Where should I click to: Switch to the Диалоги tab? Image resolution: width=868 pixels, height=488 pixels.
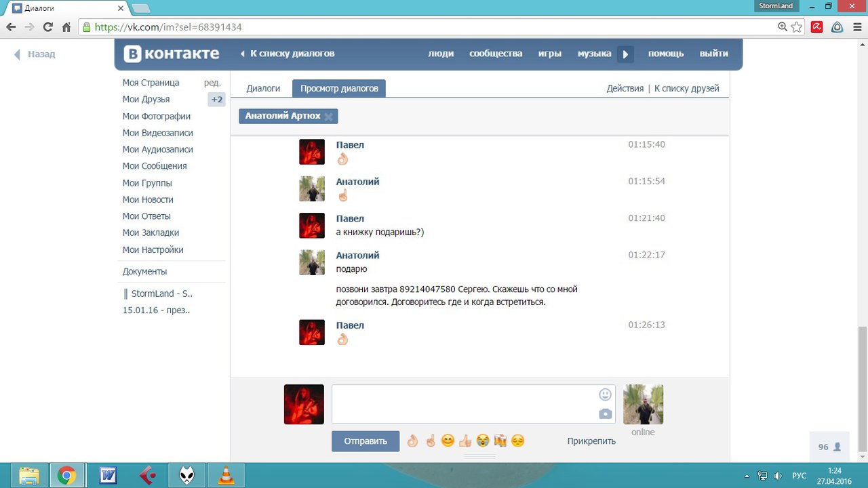263,88
